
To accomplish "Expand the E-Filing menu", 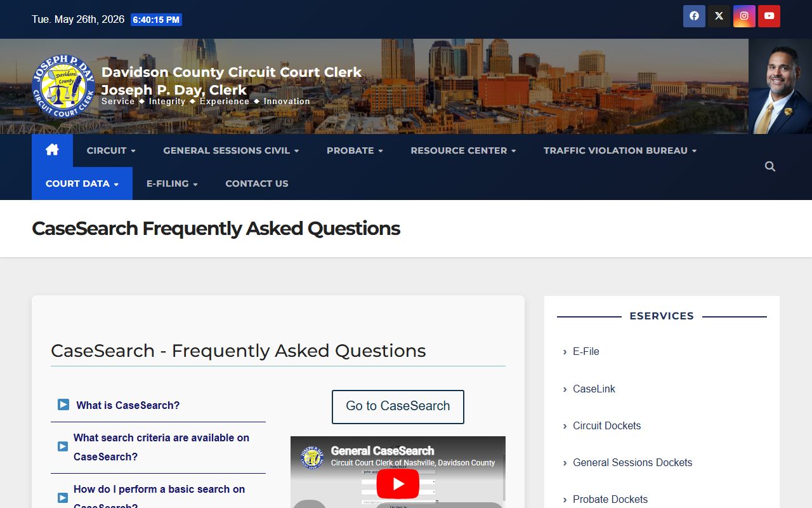I will (x=172, y=184).
